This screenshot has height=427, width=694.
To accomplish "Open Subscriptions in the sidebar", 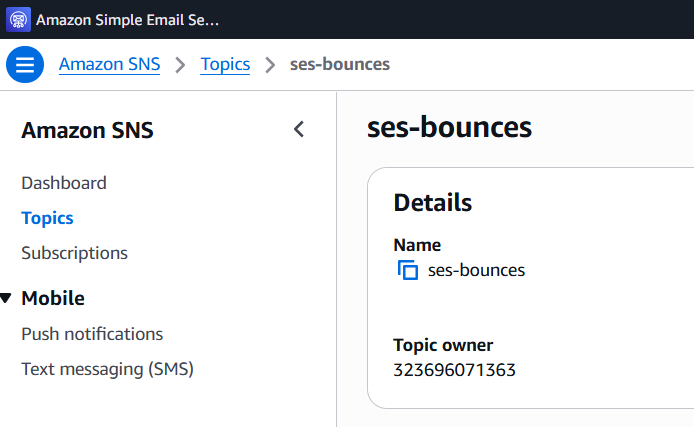I will (74, 253).
